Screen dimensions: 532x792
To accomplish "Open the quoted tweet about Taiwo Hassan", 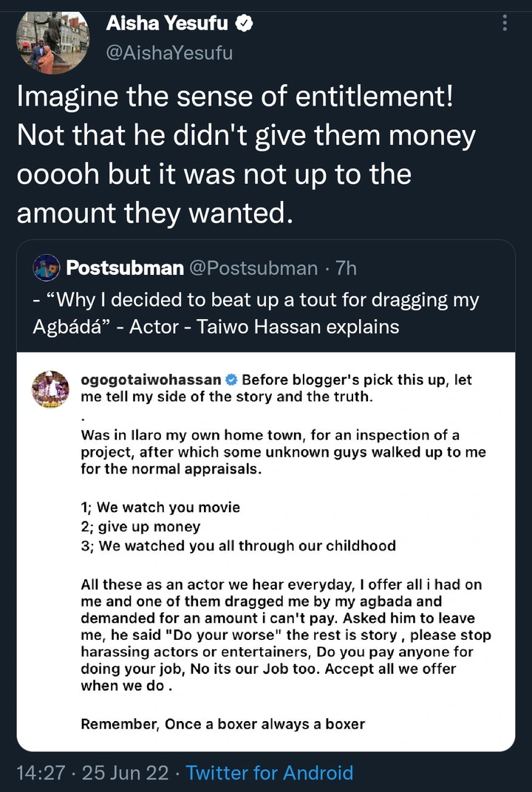I will tap(256, 313).
